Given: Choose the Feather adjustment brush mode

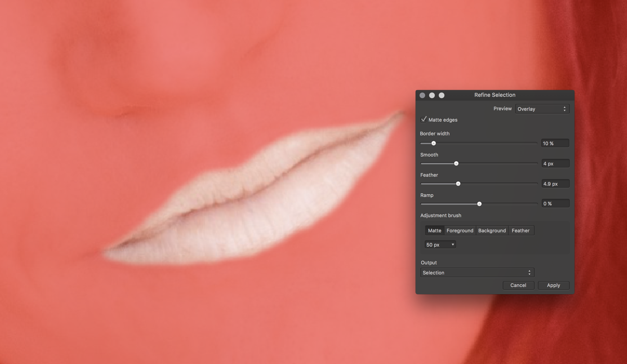Looking at the screenshot, I should click(521, 231).
